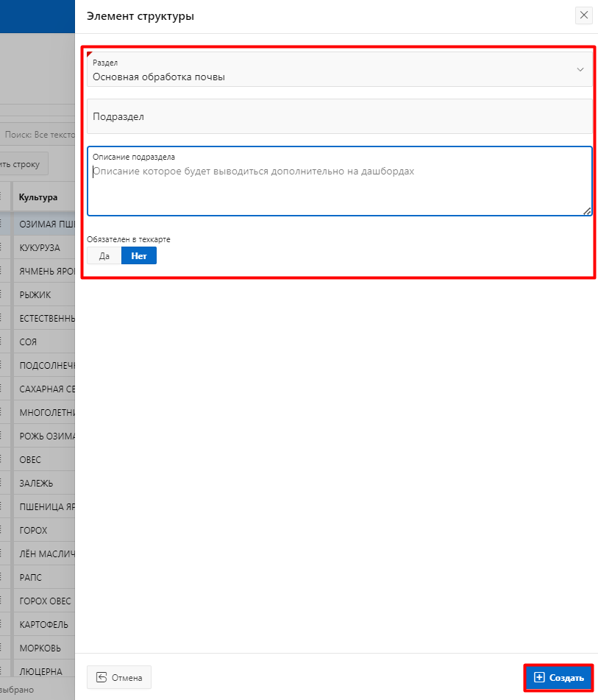Grab the resize handle of description textarea
The width and height of the screenshot is (598, 700).
point(587,211)
